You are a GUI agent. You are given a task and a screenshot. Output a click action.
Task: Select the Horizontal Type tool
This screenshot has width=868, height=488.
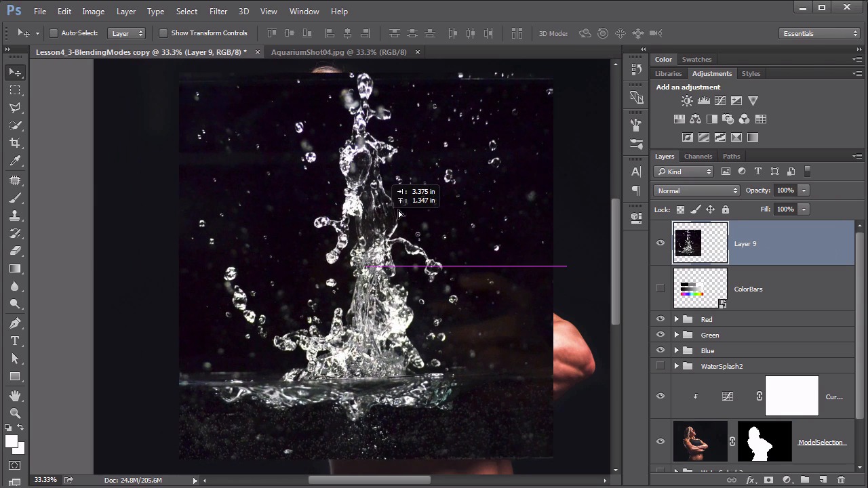click(x=15, y=341)
